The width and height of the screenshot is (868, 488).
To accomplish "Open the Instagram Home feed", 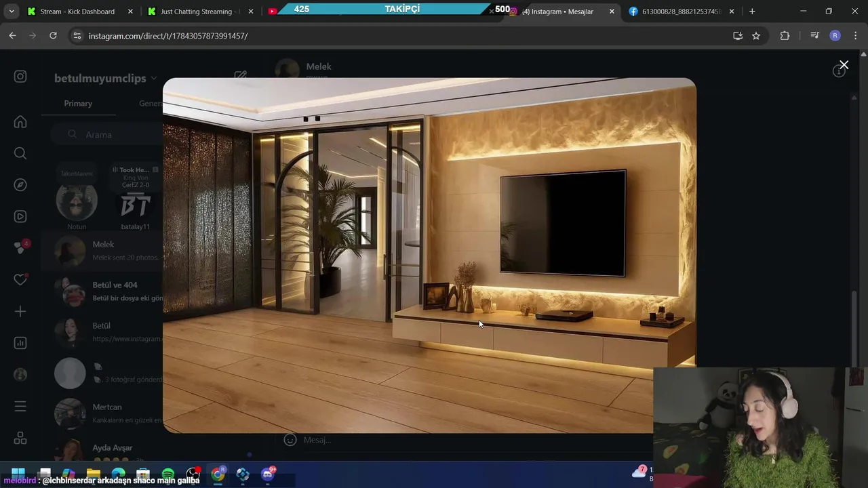I will [x=20, y=122].
